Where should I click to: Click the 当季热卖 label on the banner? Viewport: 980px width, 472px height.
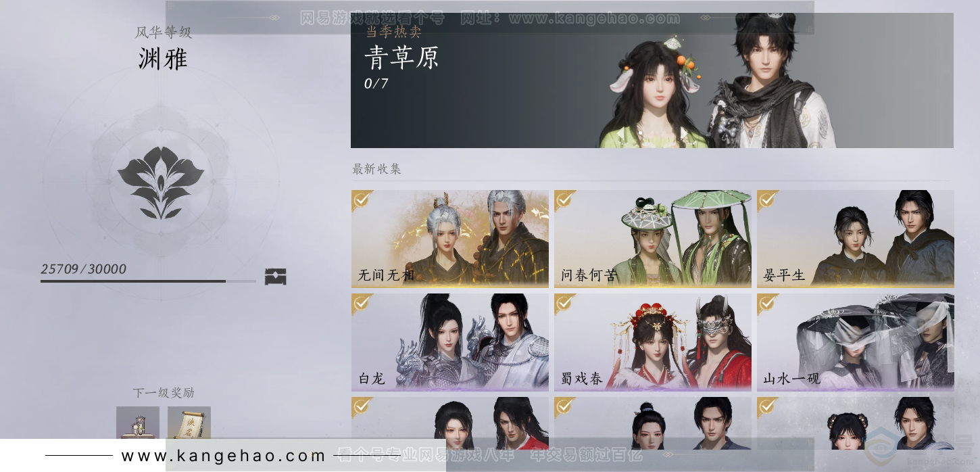click(x=393, y=32)
